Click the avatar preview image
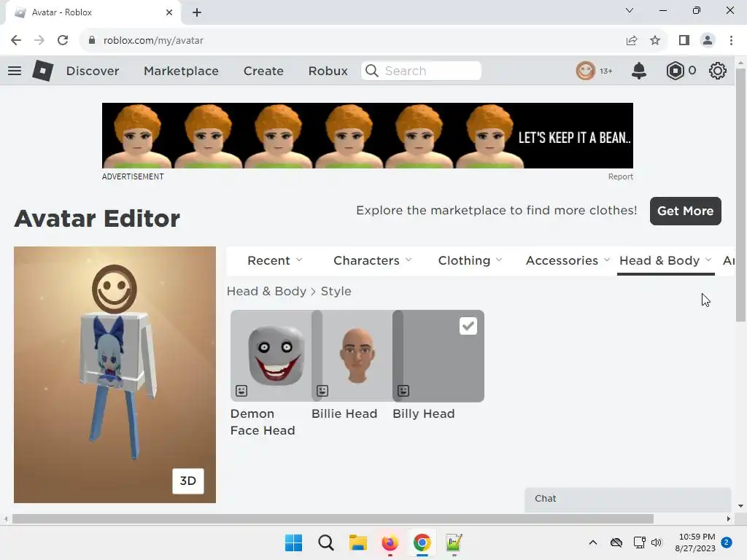The height and width of the screenshot is (560, 747). pos(115,374)
